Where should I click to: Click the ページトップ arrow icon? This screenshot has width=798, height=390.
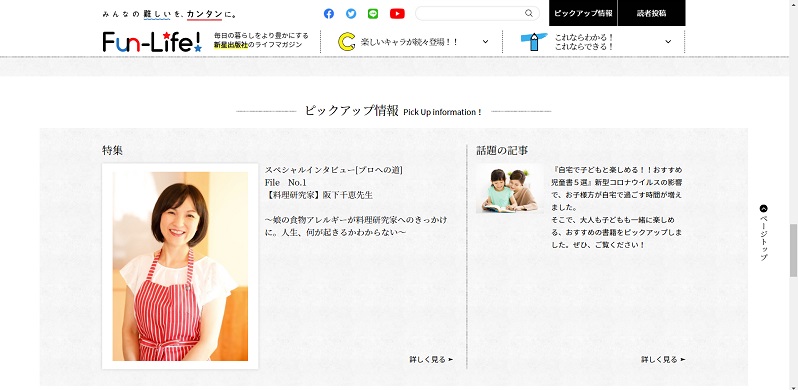tap(763, 208)
